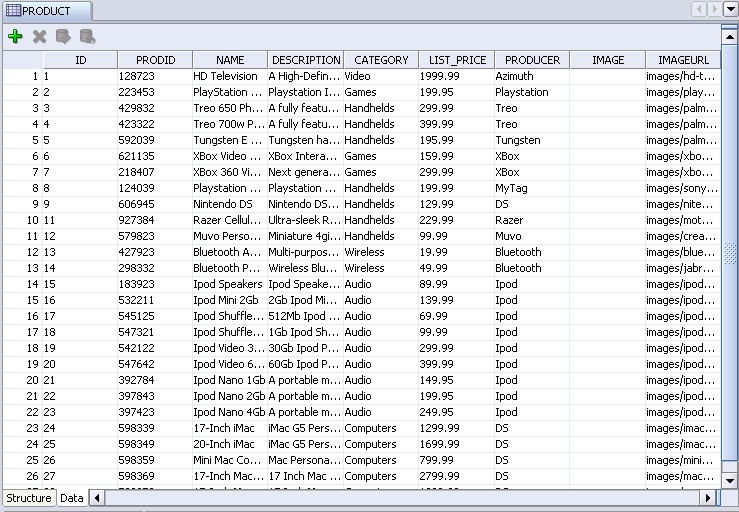
Task: Select the 17-Inch iMac name cell
Action: 230,429
